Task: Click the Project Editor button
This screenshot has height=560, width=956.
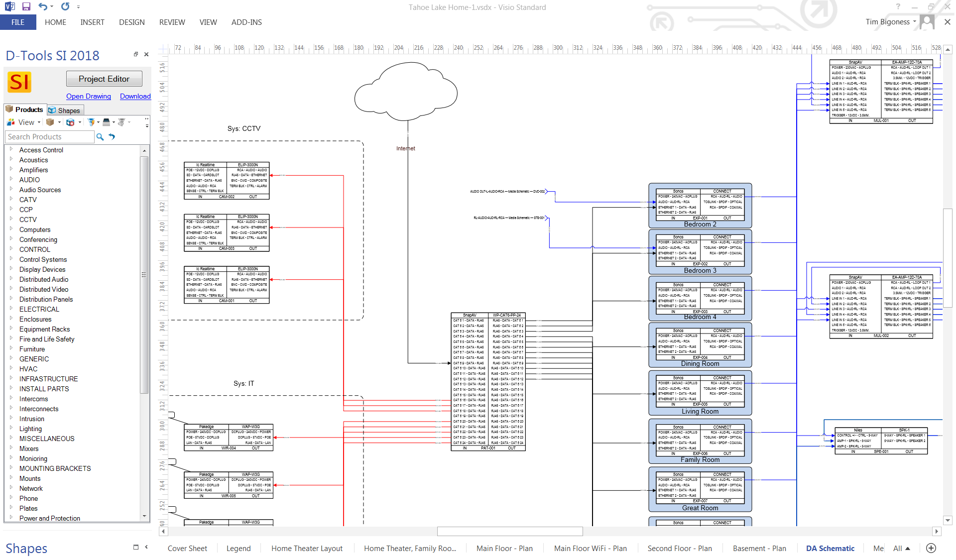Action: pyautogui.click(x=104, y=79)
